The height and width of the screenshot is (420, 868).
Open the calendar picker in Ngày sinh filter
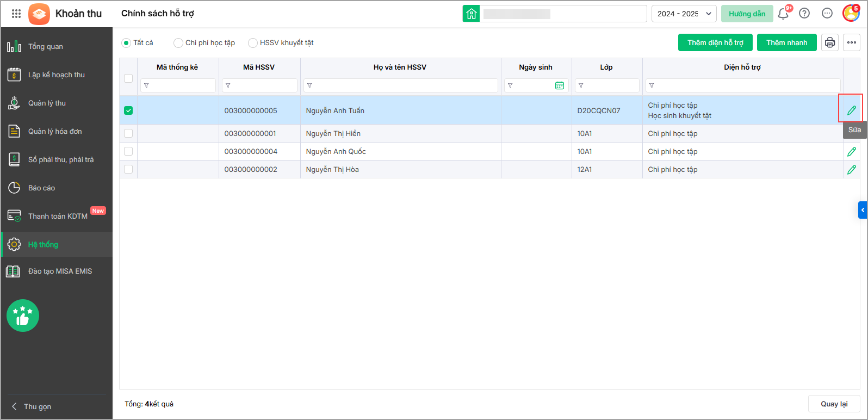coord(559,85)
